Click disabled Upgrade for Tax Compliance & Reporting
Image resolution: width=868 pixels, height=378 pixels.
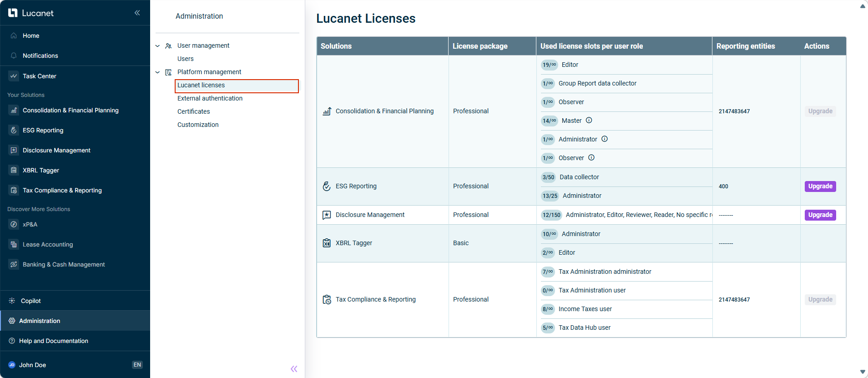[x=820, y=299]
